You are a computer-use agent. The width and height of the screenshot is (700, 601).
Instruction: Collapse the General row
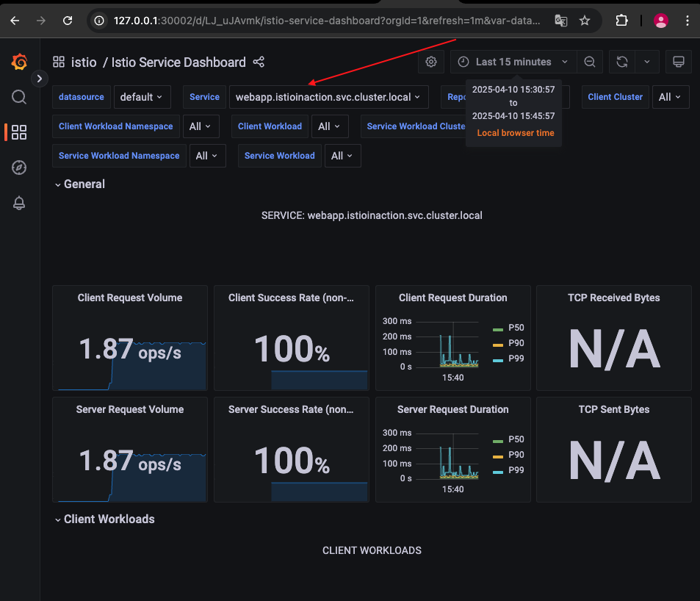click(79, 184)
